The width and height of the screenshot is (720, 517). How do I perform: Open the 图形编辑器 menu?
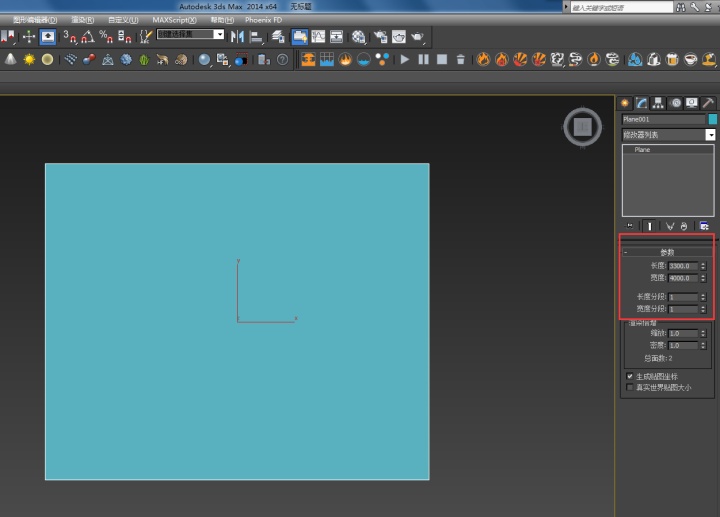point(35,20)
